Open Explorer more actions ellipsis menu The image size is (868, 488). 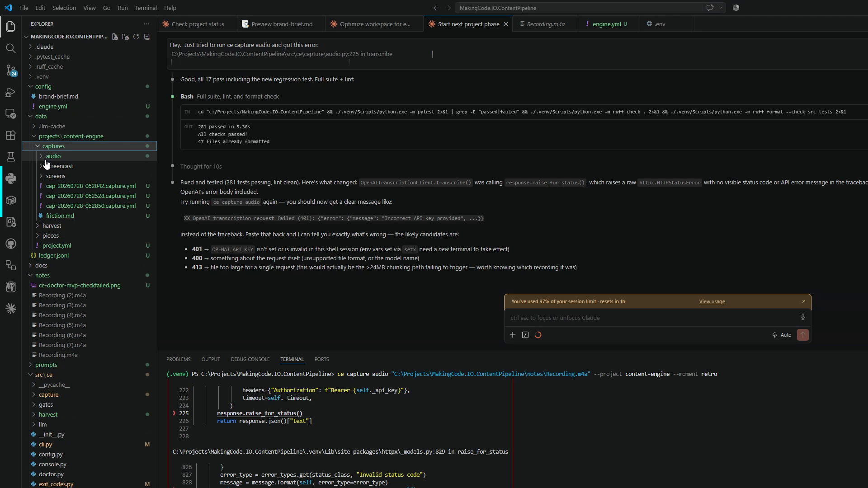pos(146,24)
